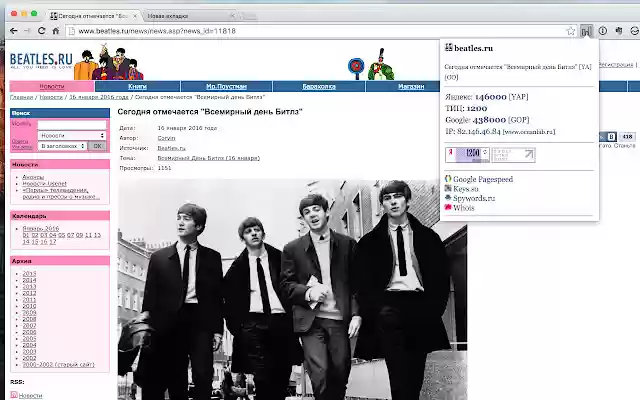Image resolution: width=640 pixels, height=400 pixels.
Task: Click the grey arrow counter badge in the popup
Action: (x=513, y=155)
